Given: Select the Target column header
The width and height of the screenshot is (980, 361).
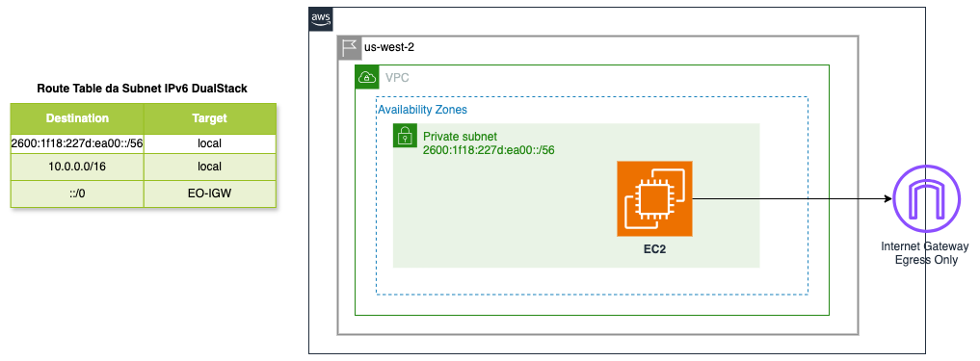Looking at the screenshot, I should pos(210,118).
